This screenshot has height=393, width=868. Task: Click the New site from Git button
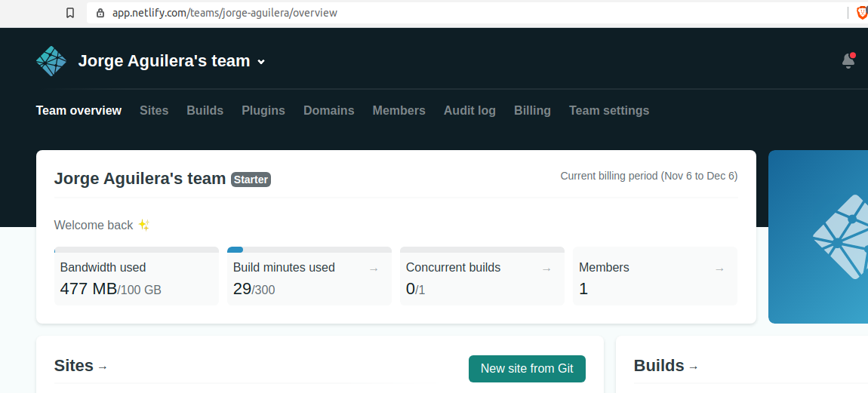click(527, 369)
